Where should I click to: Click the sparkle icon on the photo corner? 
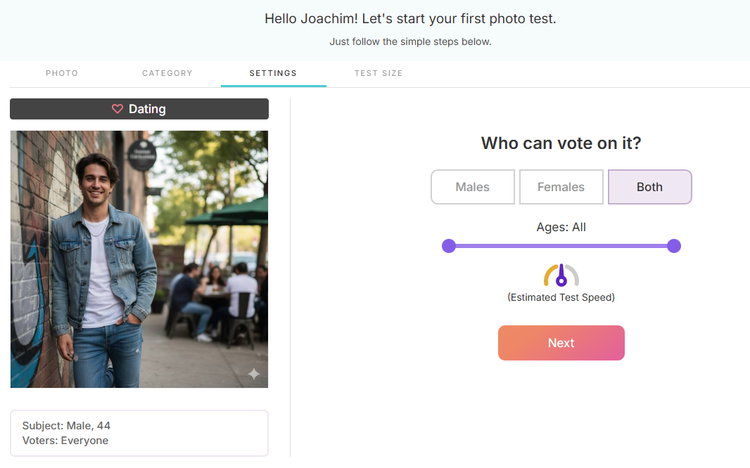[x=254, y=374]
